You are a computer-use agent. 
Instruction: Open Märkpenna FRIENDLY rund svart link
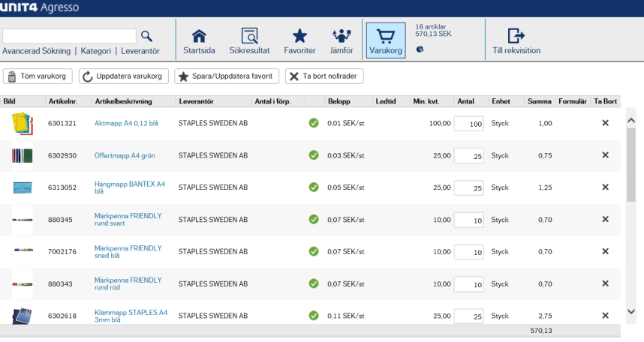tap(128, 220)
